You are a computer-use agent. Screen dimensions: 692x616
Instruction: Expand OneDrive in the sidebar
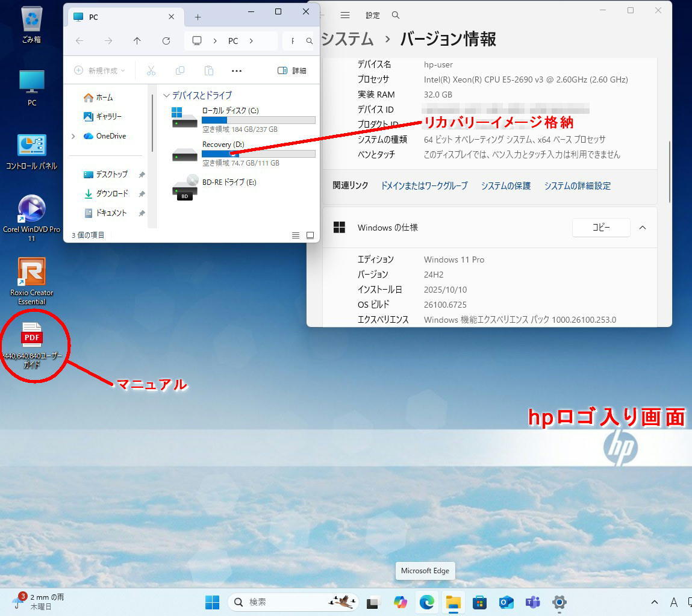[x=73, y=136]
